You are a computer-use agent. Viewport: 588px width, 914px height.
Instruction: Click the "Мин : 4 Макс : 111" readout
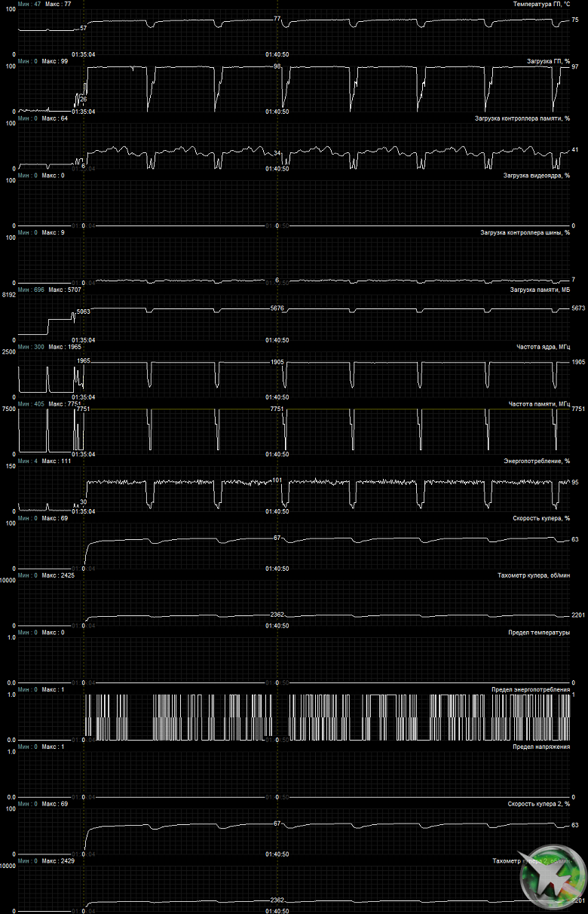click(44, 461)
